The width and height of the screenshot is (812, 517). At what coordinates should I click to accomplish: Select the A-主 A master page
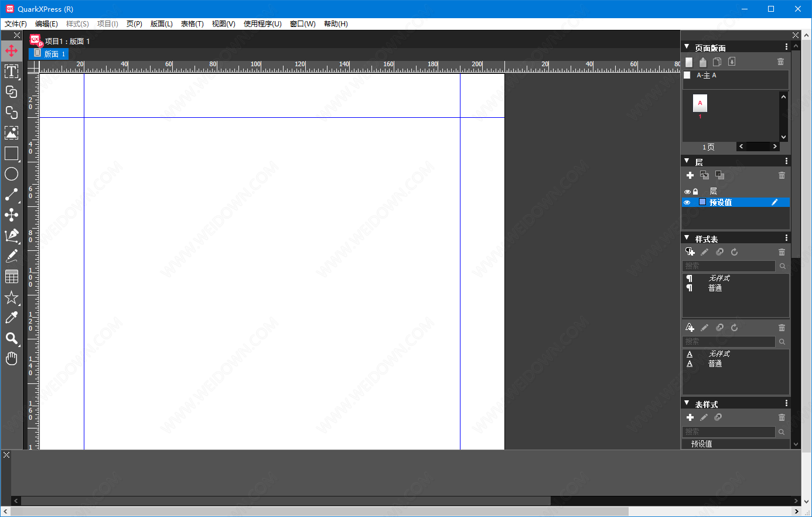[706, 76]
